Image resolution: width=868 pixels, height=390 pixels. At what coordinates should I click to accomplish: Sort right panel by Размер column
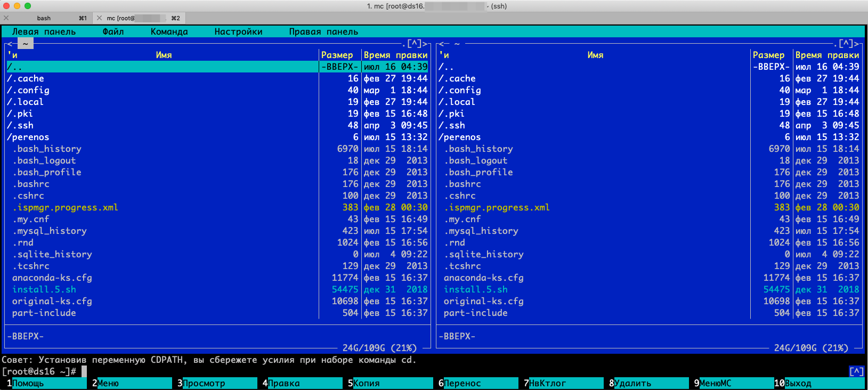pyautogui.click(x=768, y=55)
